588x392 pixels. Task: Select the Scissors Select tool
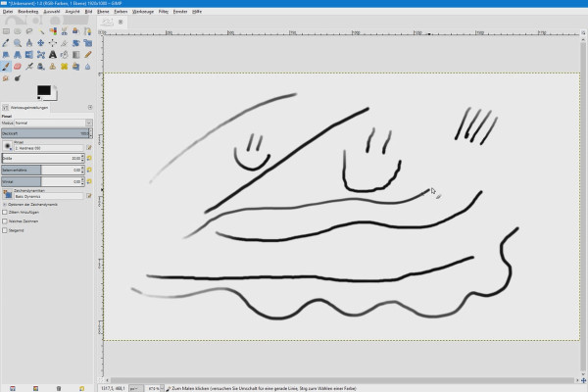tap(64, 31)
